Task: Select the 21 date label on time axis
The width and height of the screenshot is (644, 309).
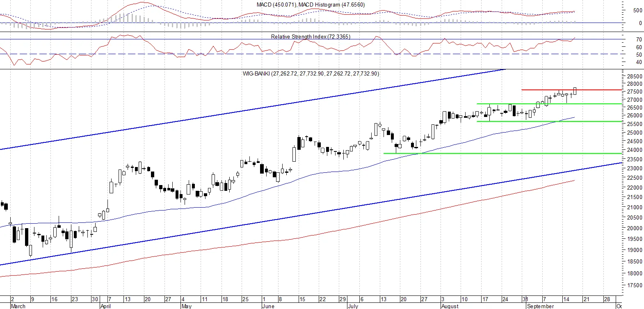Action: point(586,300)
